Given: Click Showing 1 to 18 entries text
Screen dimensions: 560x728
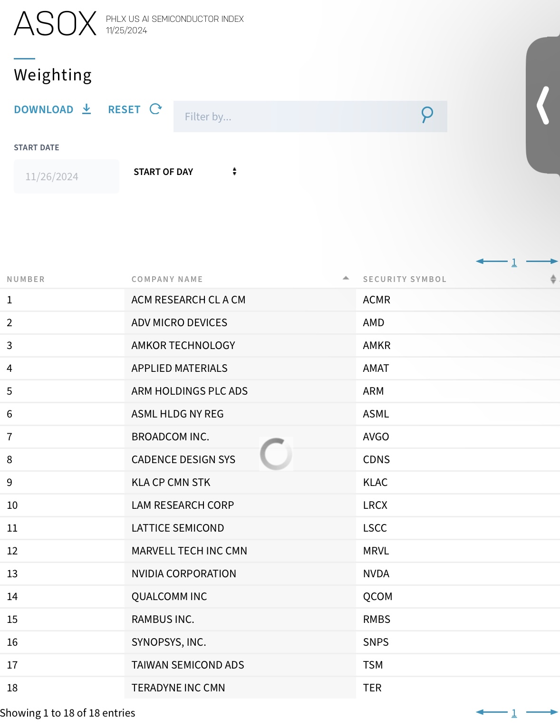Looking at the screenshot, I should click(x=68, y=713).
